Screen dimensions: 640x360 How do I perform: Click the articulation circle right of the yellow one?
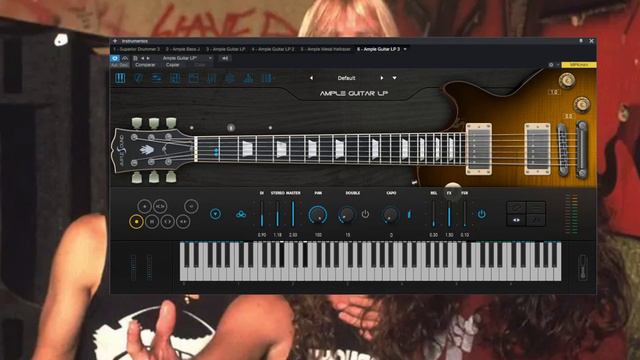[x=152, y=222]
